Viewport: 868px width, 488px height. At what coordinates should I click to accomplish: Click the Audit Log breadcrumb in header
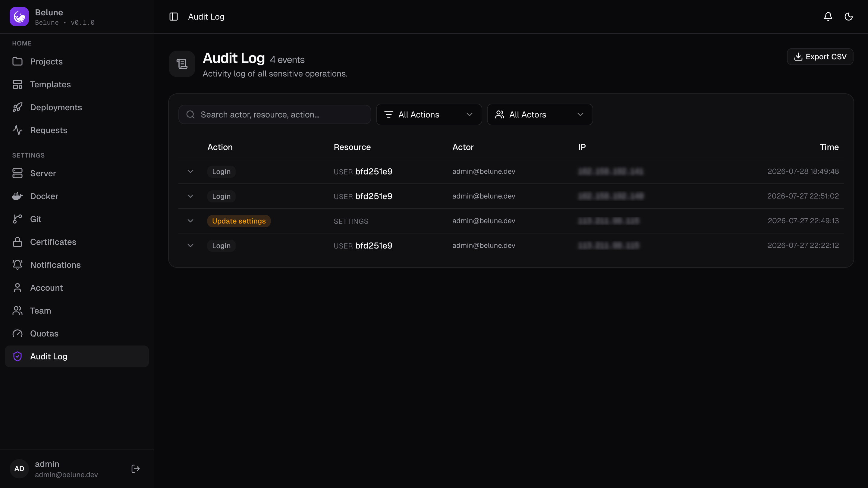[206, 17]
